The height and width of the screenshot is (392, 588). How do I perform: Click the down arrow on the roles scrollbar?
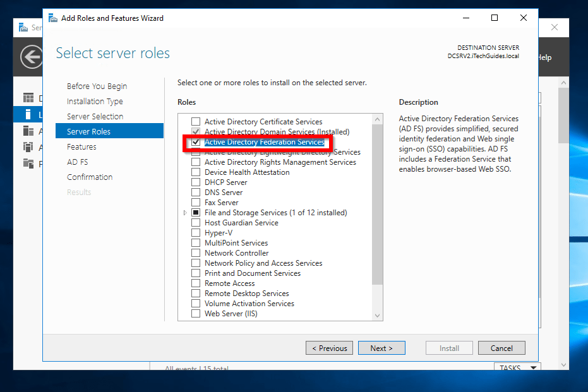click(x=377, y=315)
